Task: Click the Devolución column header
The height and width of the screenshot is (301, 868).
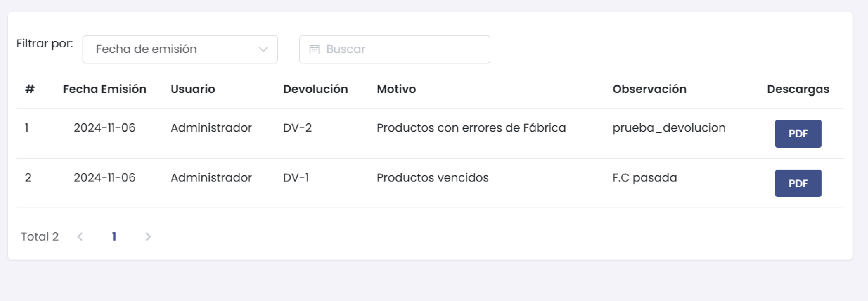Action: [316, 89]
